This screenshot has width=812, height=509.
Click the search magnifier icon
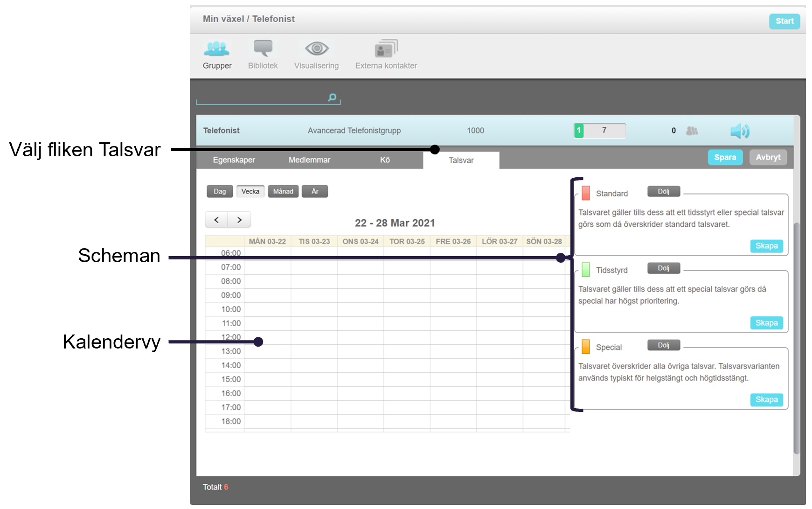point(332,97)
